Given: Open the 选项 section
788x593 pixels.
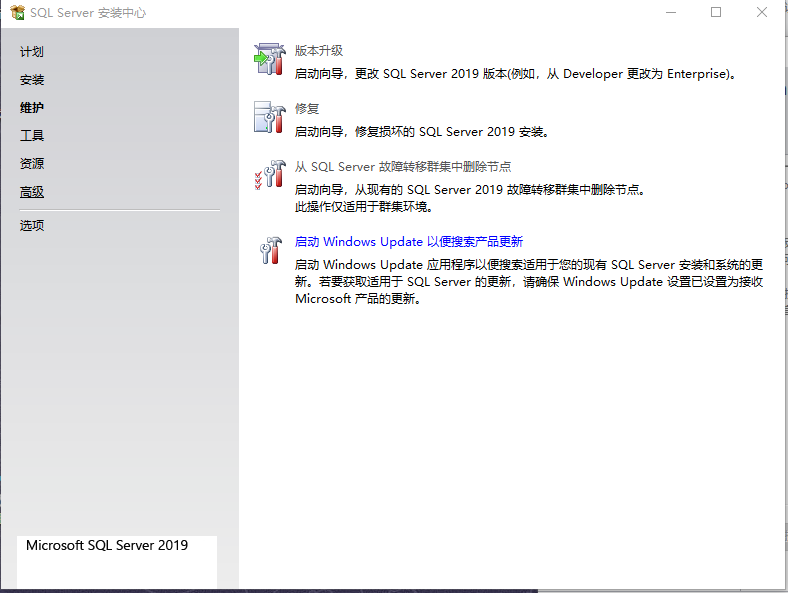Looking at the screenshot, I should point(32,225).
